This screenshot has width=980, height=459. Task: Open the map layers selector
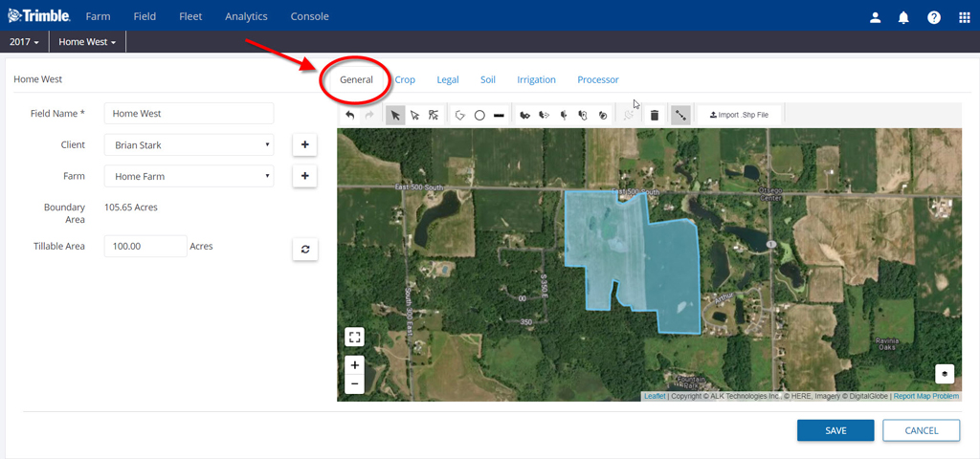click(x=946, y=374)
